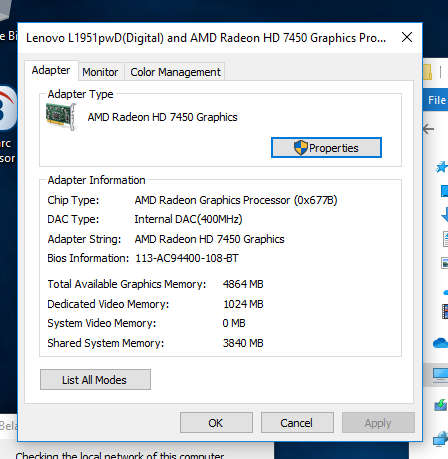Open the Color Management tab

175,72
